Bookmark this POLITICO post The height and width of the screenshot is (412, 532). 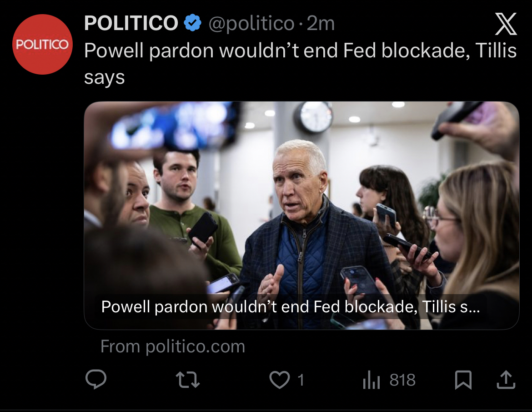pyautogui.click(x=463, y=380)
